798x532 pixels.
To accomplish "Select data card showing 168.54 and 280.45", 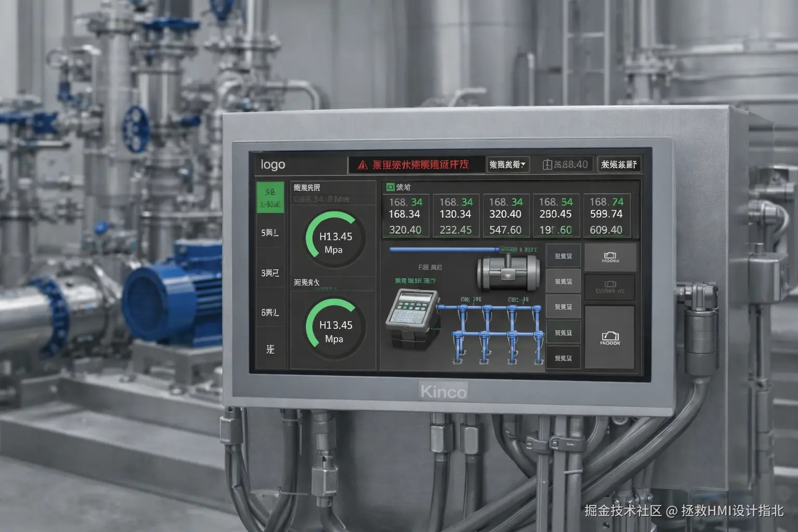I will [x=556, y=216].
